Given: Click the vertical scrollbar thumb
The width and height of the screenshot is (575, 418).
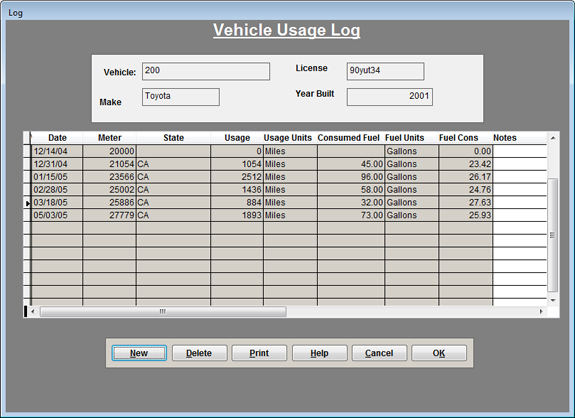Looking at the screenshot, I should click(x=553, y=235).
